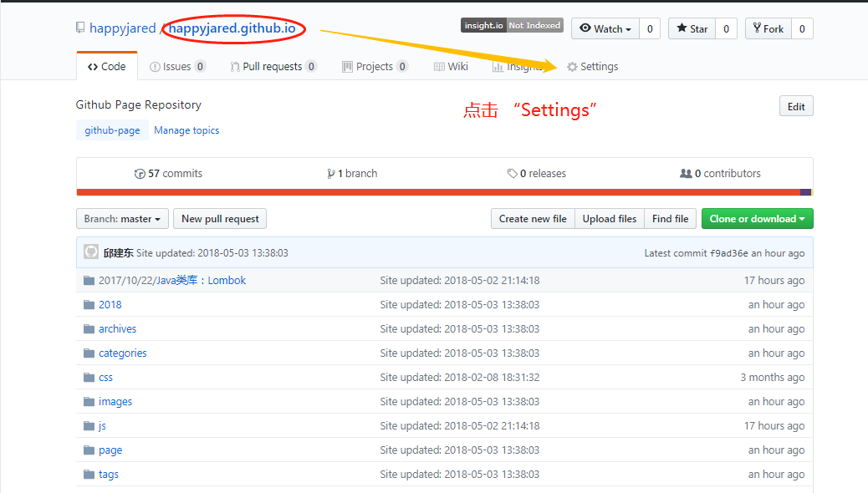
Task: Open the archives folder
Action: point(117,329)
